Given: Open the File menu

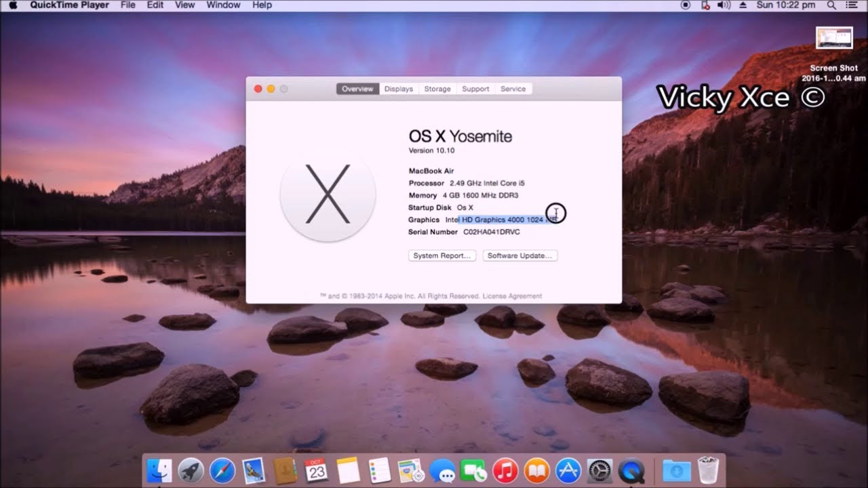Looking at the screenshot, I should point(127,5).
